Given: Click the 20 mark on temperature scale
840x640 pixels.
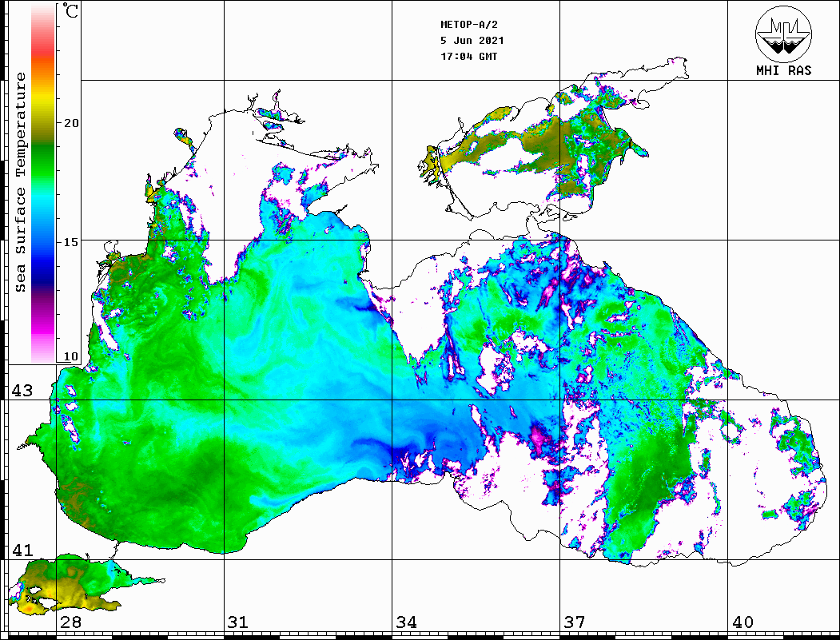Looking at the screenshot, I should (x=71, y=123).
